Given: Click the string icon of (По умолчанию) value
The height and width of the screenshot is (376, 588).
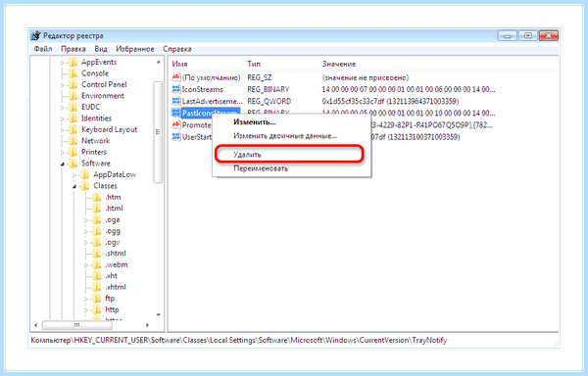Looking at the screenshot, I should [x=175, y=77].
